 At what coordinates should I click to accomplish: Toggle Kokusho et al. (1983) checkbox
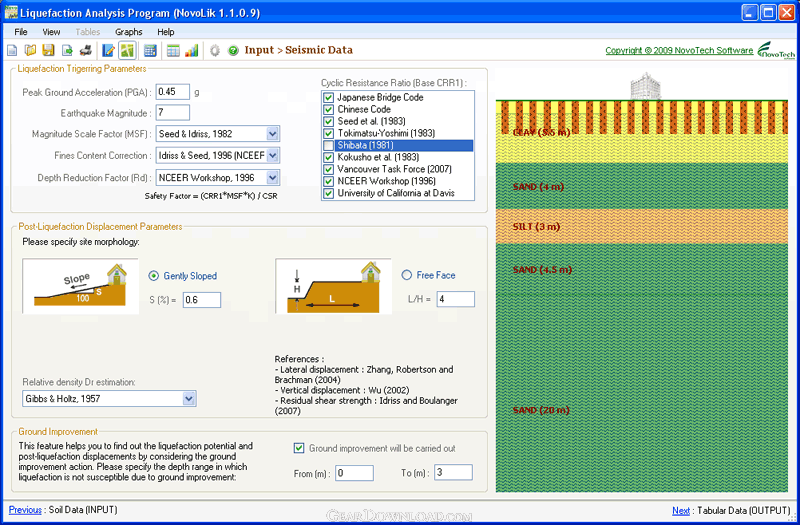click(329, 157)
